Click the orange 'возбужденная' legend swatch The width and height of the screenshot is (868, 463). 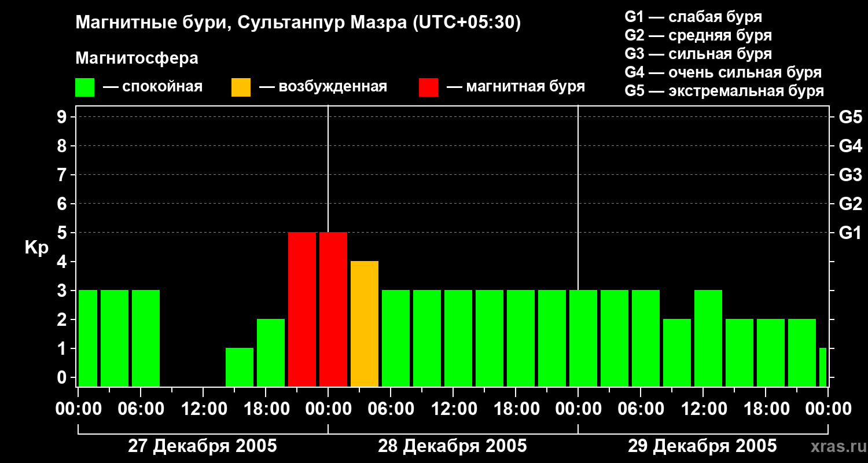point(241,87)
